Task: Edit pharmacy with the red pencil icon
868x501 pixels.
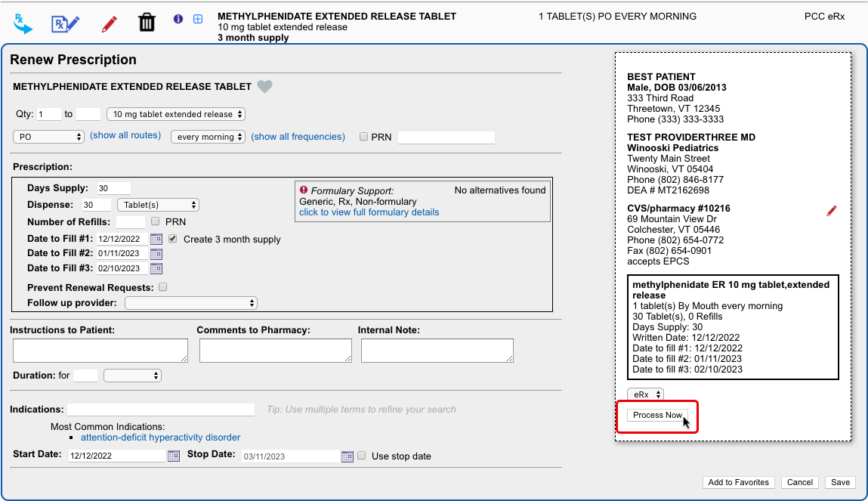Action: tap(832, 211)
